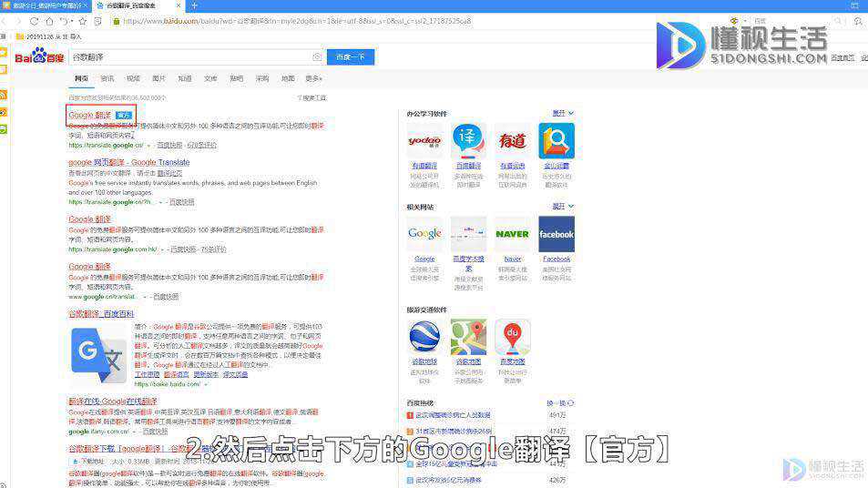Click the dropdown arrow after translate.google.cn URL

(x=148, y=146)
